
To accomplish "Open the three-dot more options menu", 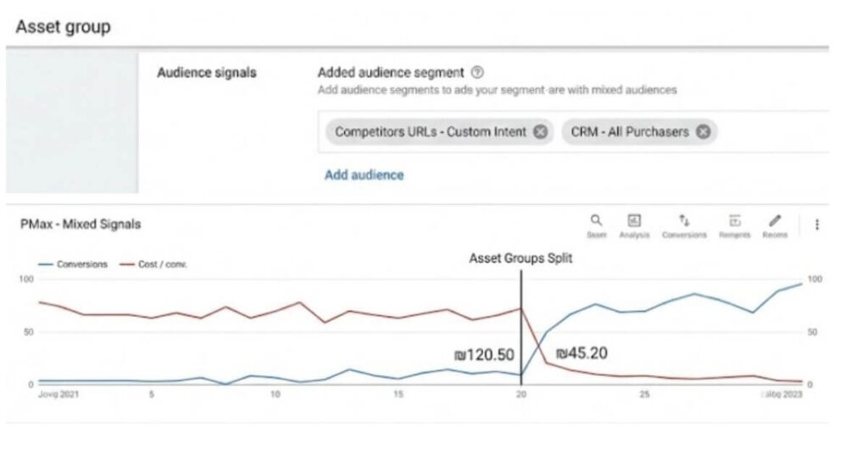I will 817,224.
